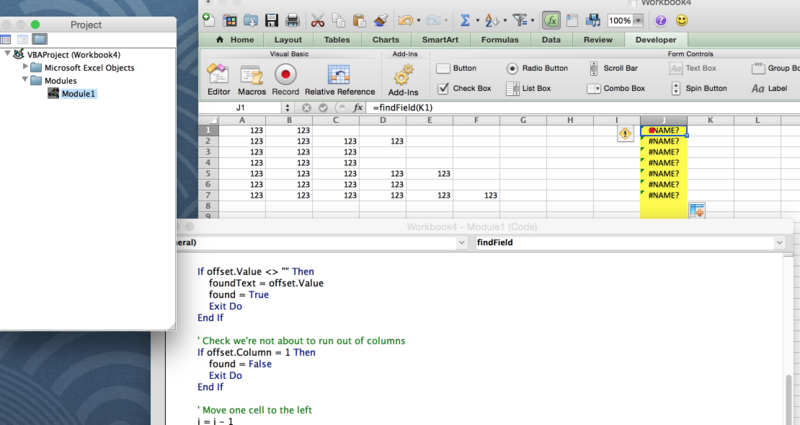Open the SmartArt ribbon tab
Image resolution: width=800 pixels, height=425 pixels.
(440, 40)
